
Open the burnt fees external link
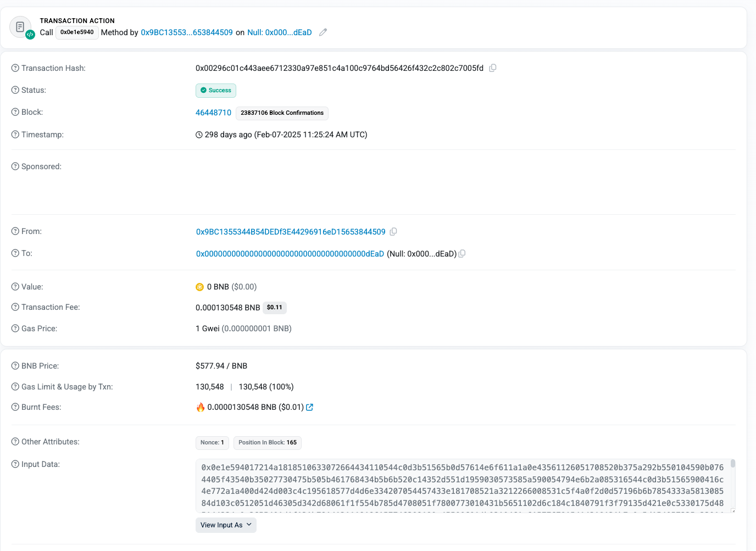(310, 407)
